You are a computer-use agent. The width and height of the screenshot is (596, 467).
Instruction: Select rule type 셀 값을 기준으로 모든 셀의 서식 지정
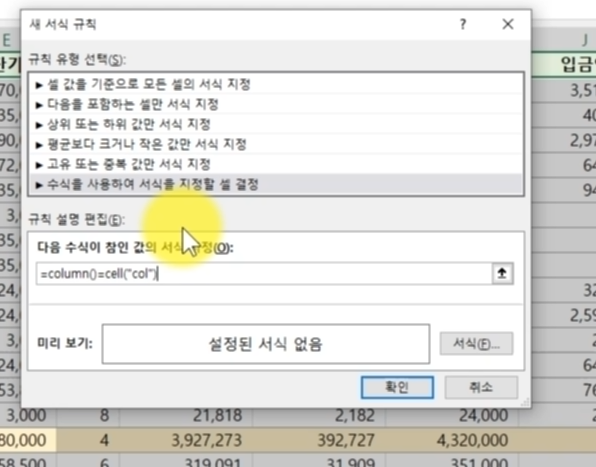(x=276, y=84)
